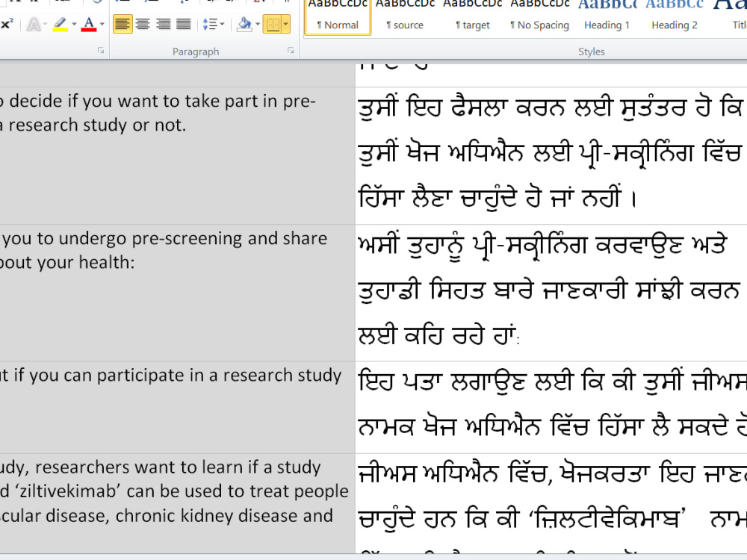Open the Paragraph dialog launcher
Image resolution: width=747 pixels, height=560 pixels.
291,50
